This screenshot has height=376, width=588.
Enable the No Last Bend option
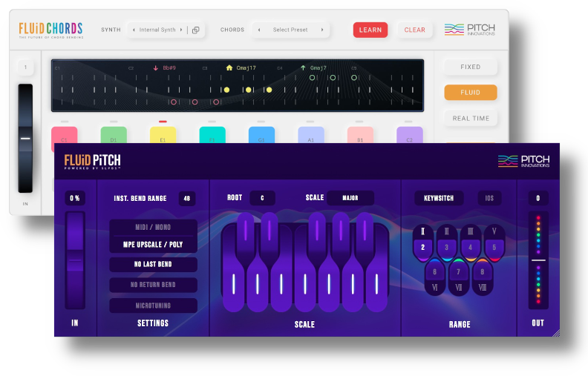(153, 265)
